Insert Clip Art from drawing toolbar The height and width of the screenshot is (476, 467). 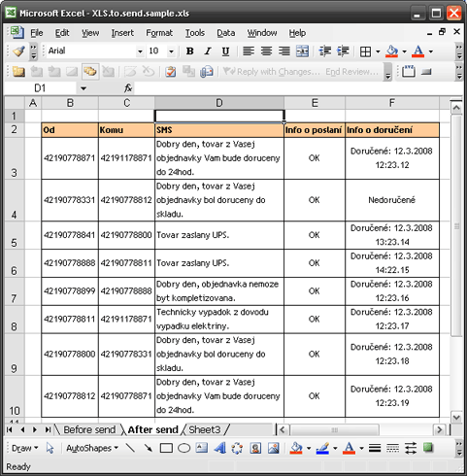[255, 448]
